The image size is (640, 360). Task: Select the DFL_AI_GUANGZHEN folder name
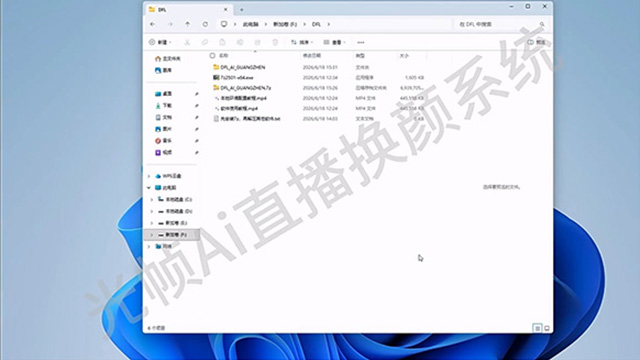point(243,67)
